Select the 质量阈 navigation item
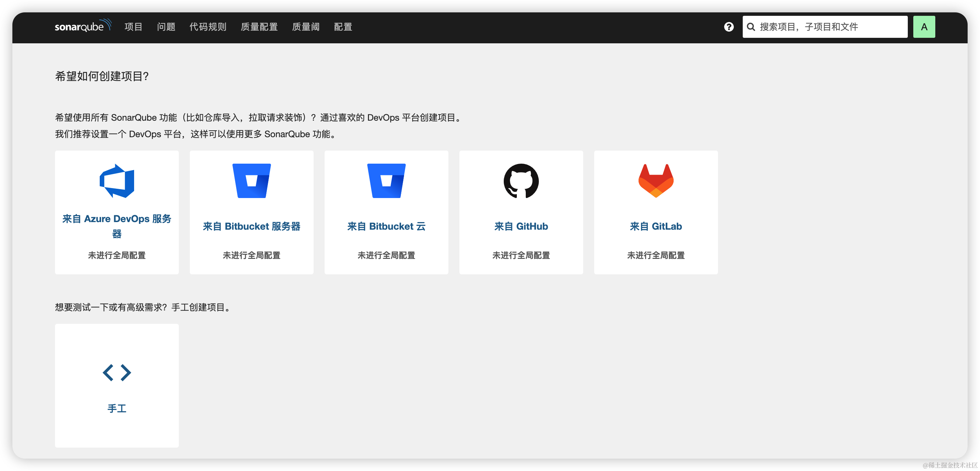The image size is (980, 471). [x=305, y=27]
